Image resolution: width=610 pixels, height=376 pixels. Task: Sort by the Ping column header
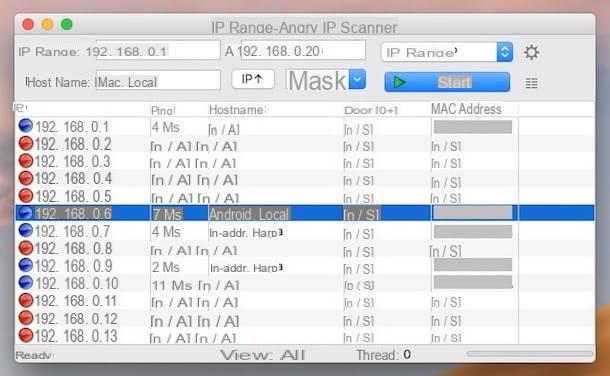tap(163, 110)
